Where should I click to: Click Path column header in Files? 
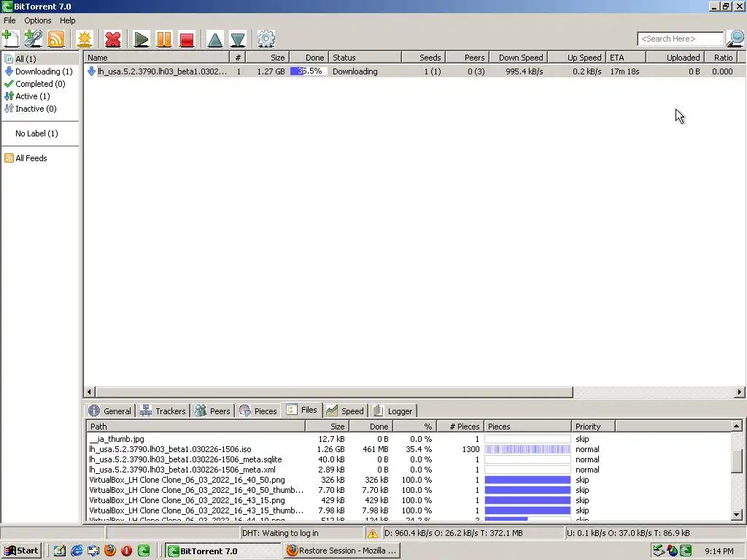[196, 427]
